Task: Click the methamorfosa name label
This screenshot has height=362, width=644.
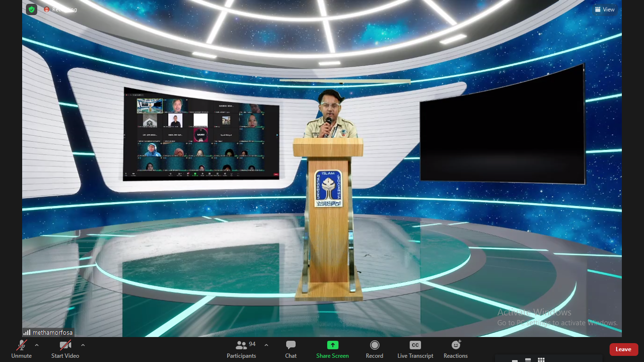Action: pos(53,332)
